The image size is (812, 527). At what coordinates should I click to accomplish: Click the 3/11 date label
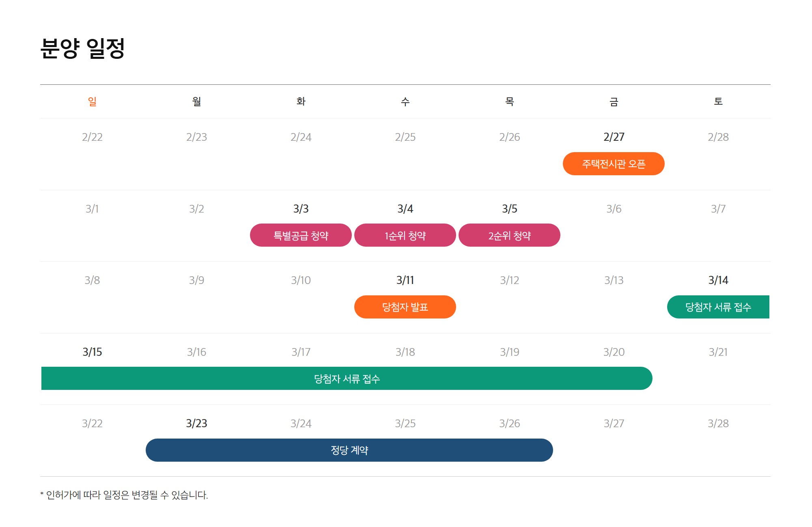(x=405, y=280)
